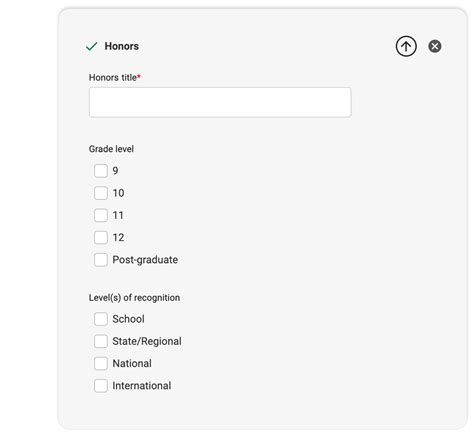
Task: Click the Post-graduate label text
Action: click(145, 260)
